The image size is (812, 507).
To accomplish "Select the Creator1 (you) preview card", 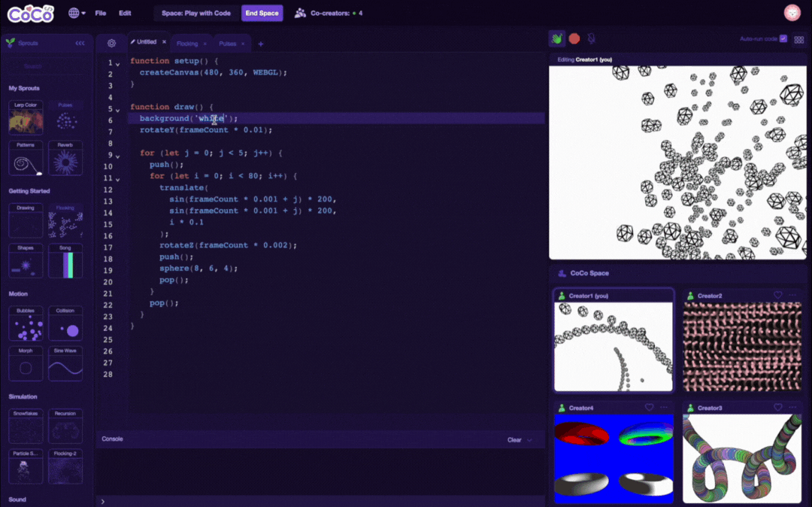I will coord(614,340).
